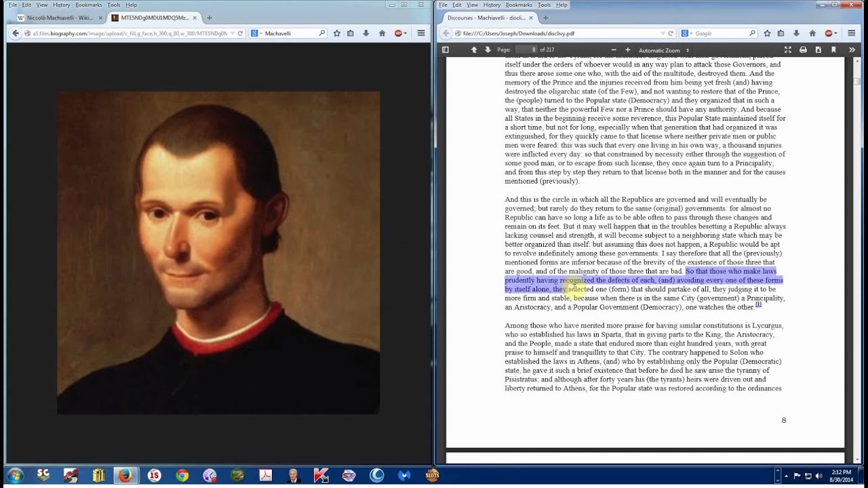The height and width of the screenshot is (488, 868).
Task: Bookmark this page in left window
Action: [336, 33]
